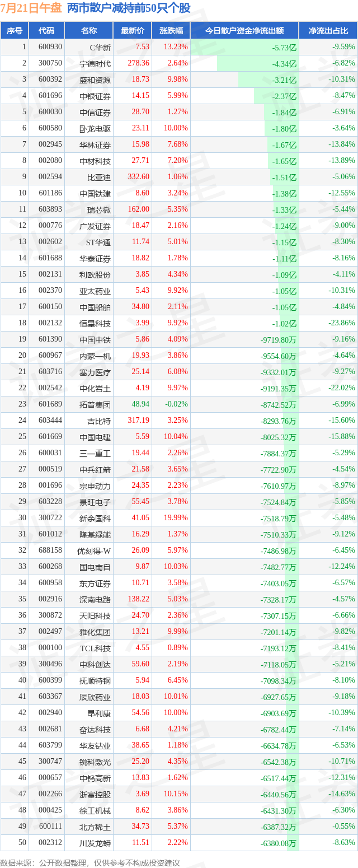This screenshot has width=358, height=868.
Task: Select the stock name 隆基绿能
Action: (x=95, y=534)
